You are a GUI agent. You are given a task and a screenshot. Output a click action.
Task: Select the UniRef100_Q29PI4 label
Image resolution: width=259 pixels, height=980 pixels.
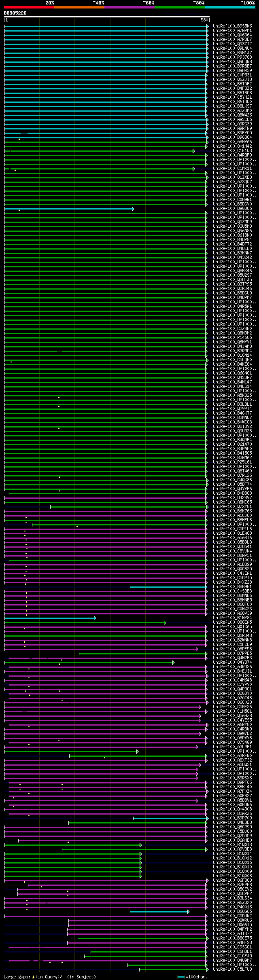coord(232,409)
